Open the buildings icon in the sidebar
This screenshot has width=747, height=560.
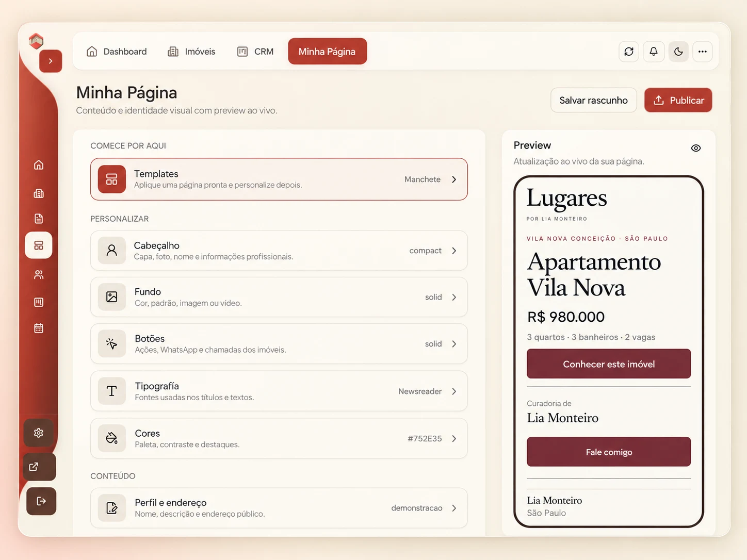(39, 193)
